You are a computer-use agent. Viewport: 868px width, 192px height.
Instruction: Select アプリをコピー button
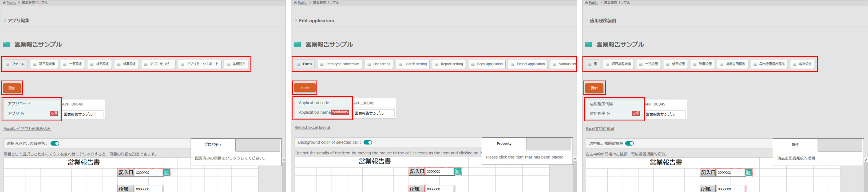click(158, 64)
